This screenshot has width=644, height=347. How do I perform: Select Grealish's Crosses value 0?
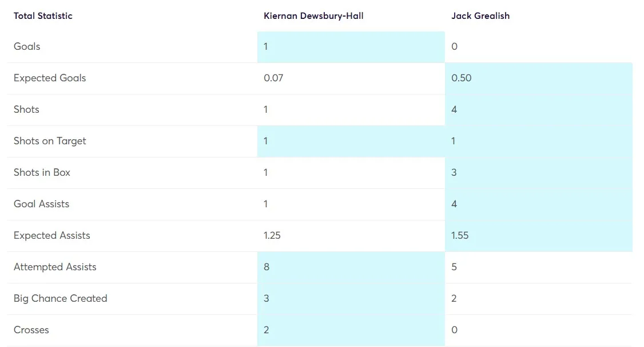tap(454, 330)
